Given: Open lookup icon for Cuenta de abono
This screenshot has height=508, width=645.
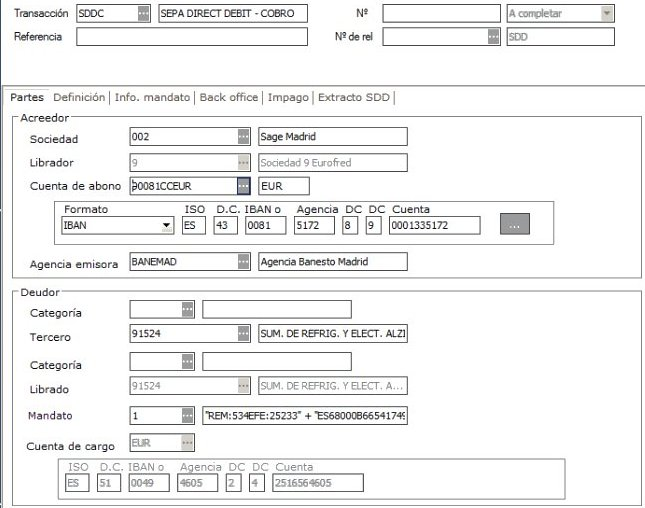Looking at the screenshot, I should tap(243, 186).
